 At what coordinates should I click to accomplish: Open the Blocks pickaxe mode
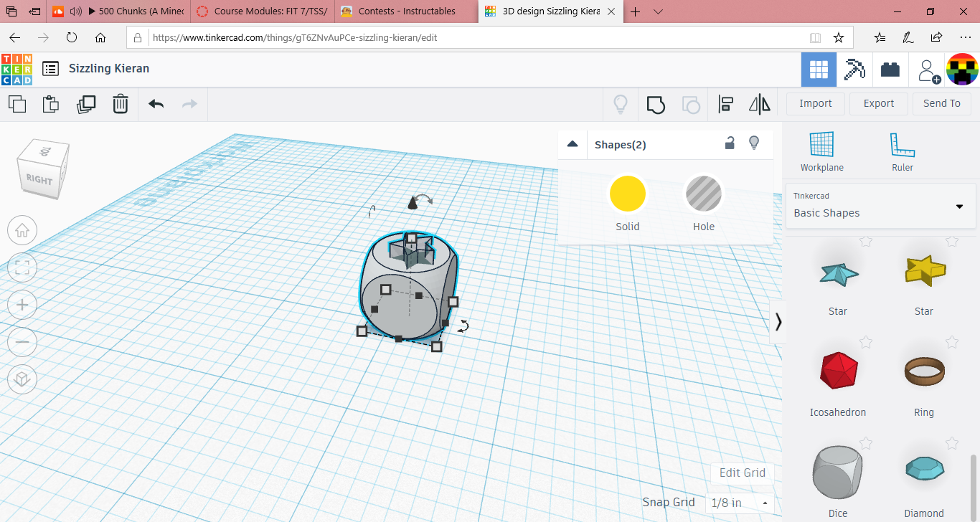(854, 70)
